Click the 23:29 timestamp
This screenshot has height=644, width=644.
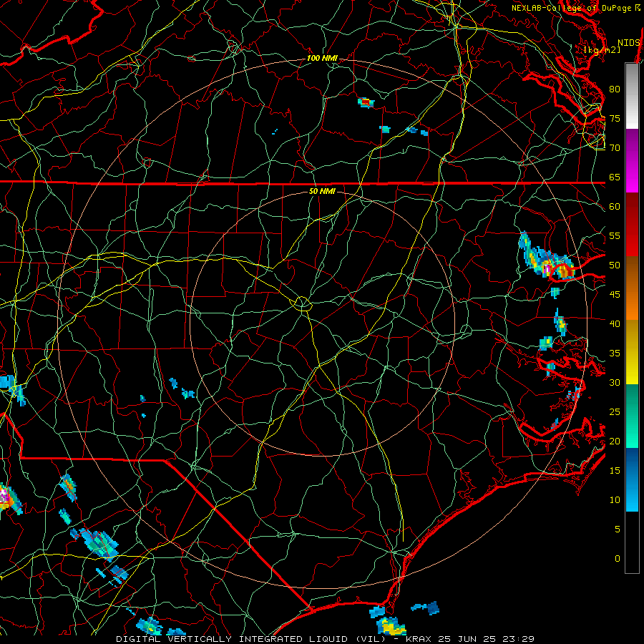(x=519, y=639)
